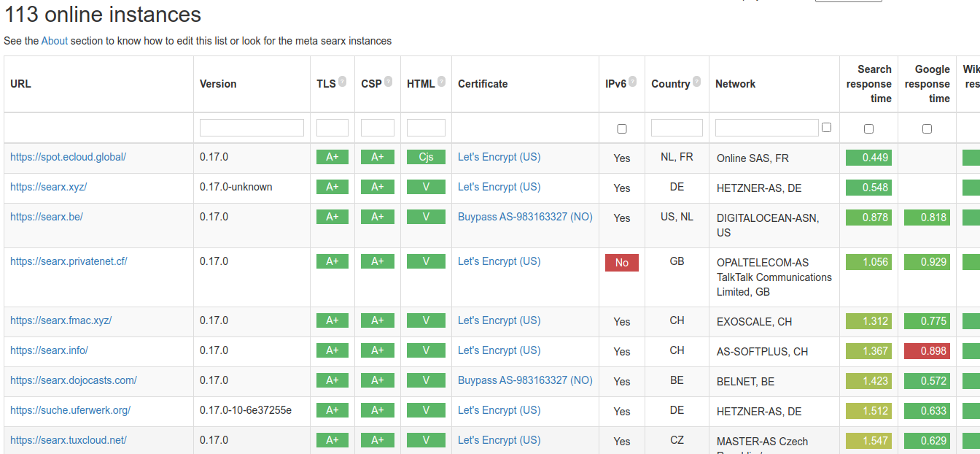Click the Version filter text box
Screen dimensions: 980x454
tap(252, 128)
